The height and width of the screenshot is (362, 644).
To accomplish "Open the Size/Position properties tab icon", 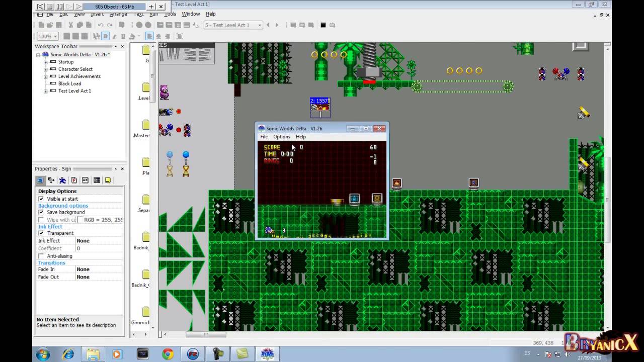I will (51, 180).
